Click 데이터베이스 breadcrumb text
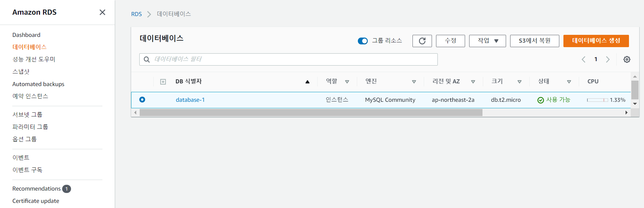The height and width of the screenshot is (208, 644). [x=174, y=14]
